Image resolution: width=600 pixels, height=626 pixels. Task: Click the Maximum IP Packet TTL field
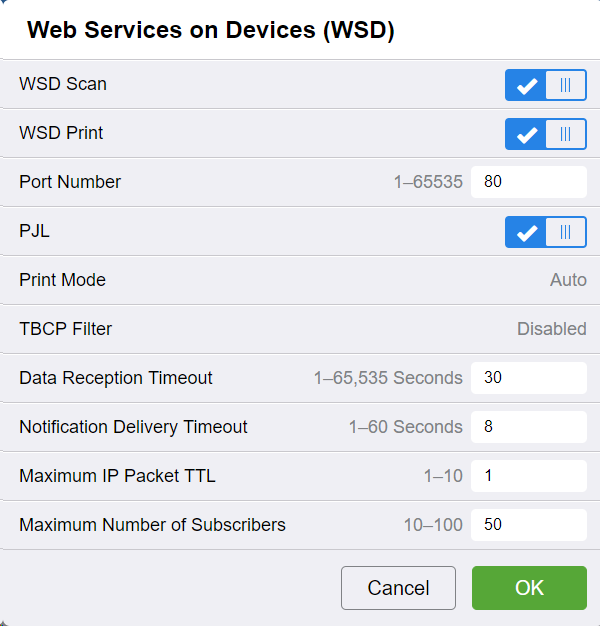click(x=528, y=476)
